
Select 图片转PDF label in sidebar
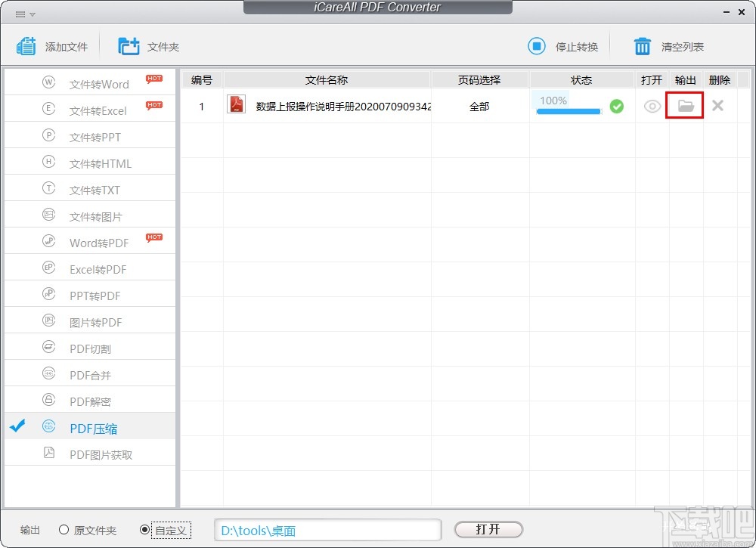click(95, 323)
